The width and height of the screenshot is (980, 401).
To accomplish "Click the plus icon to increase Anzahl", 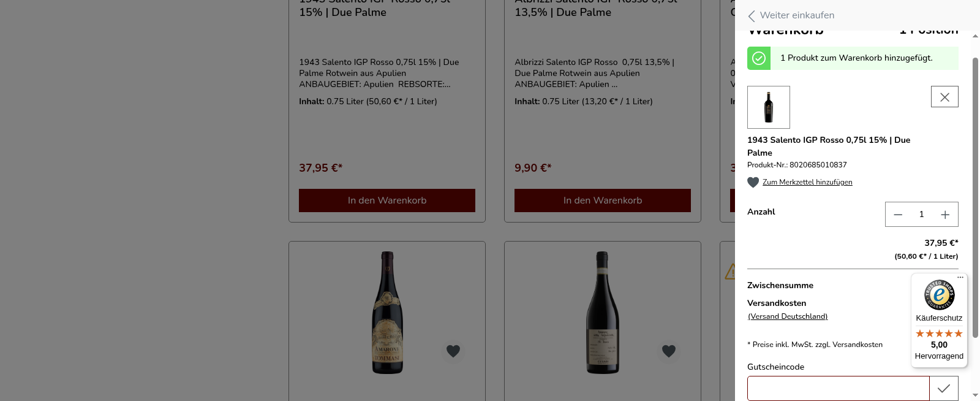I will (945, 215).
